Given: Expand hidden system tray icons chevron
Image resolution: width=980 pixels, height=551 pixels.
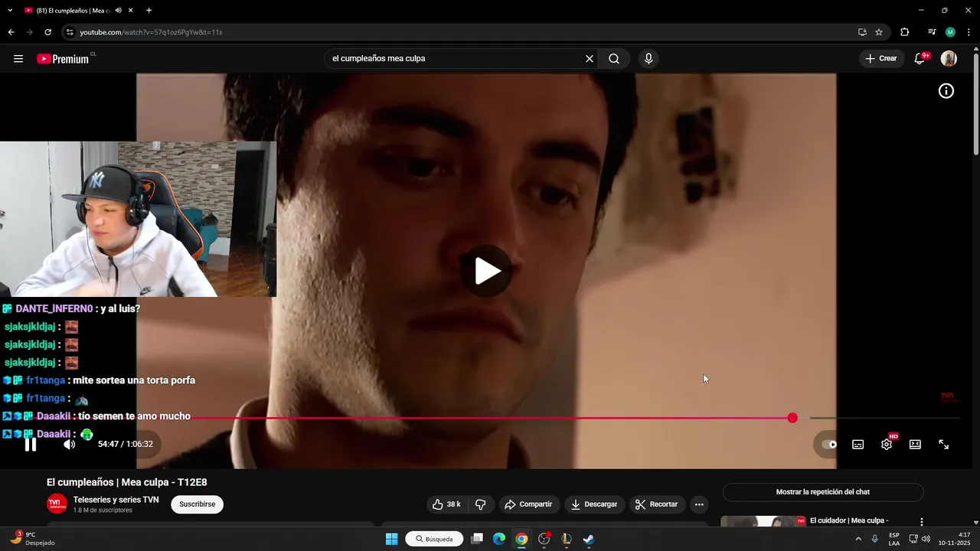Looking at the screenshot, I should click(x=857, y=539).
